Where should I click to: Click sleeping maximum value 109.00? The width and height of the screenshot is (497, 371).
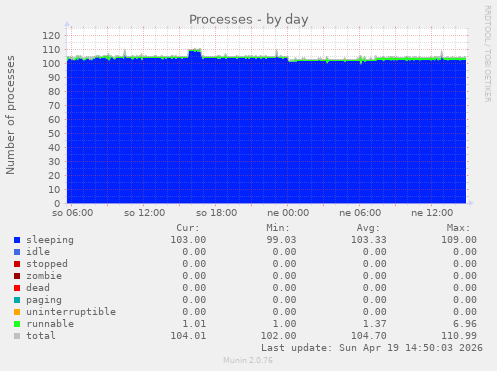(459, 240)
